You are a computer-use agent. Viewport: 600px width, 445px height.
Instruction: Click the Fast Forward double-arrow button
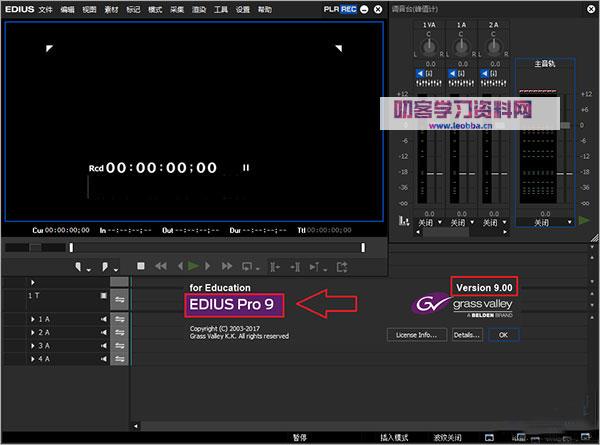coord(227,266)
